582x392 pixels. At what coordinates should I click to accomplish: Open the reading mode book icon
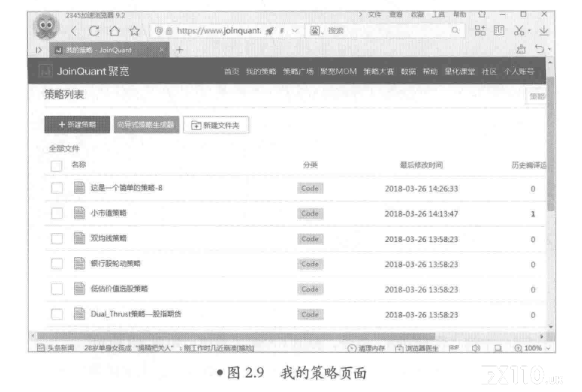(499, 30)
